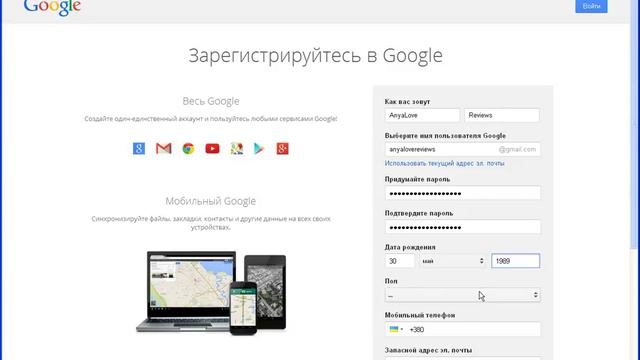Click the mobile phone field with +380

462,329
